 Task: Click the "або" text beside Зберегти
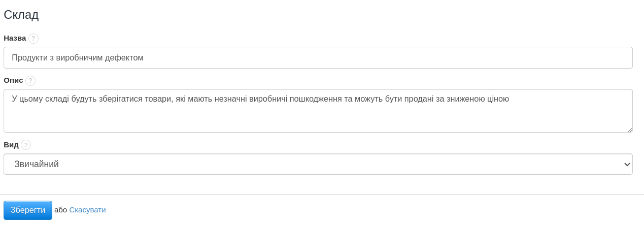click(60, 210)
